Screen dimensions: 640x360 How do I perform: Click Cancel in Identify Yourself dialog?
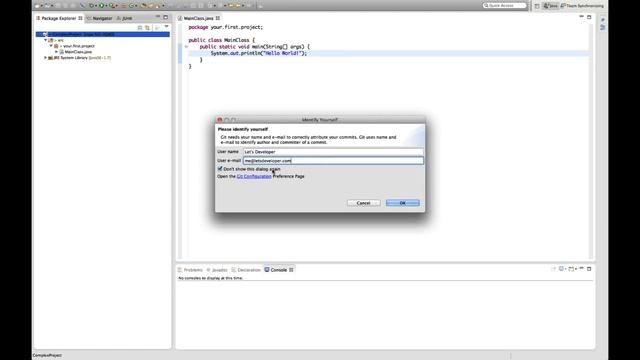[363, 203]
